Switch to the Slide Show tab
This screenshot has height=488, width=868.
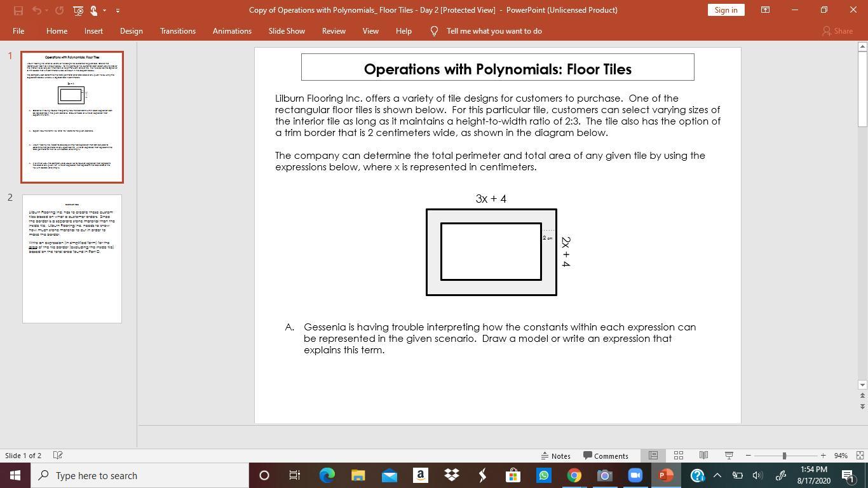click(x=287, y=31)
